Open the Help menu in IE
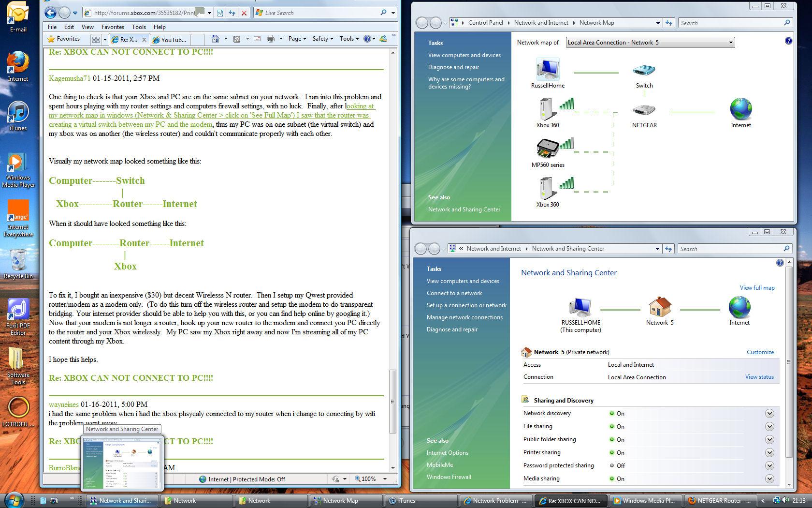The width and height of the screenshot is (812, 508). click(159, 27)
